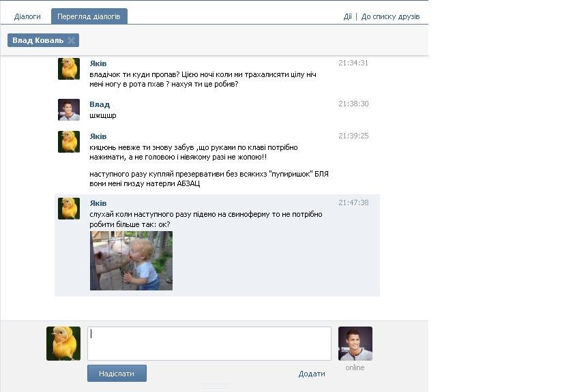
Task: Click the 21:47:38 message timestamp
Action: (353, 202)
